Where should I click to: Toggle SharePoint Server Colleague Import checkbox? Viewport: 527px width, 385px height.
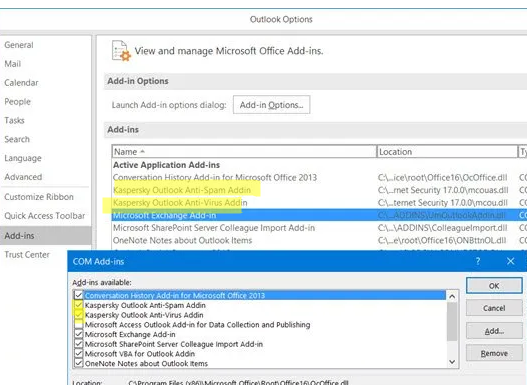click(78, 344)
